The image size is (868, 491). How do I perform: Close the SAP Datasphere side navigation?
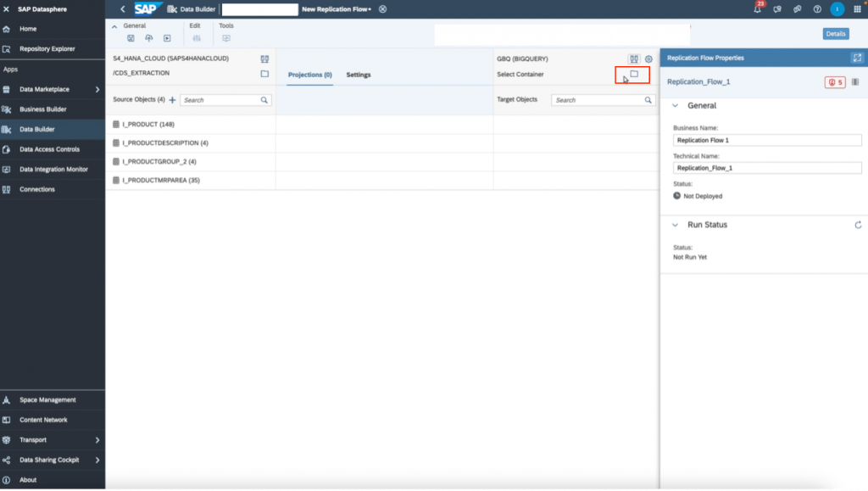[6, 8]
